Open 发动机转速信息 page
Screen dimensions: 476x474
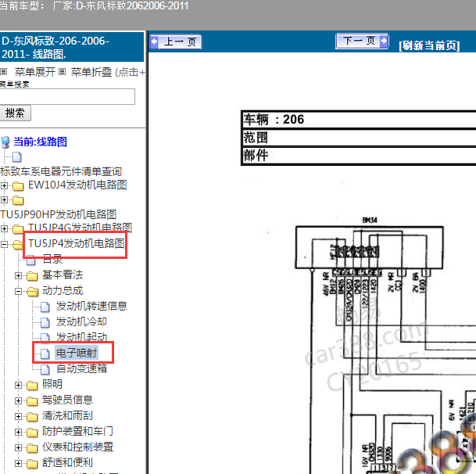[x=91, y=306]
